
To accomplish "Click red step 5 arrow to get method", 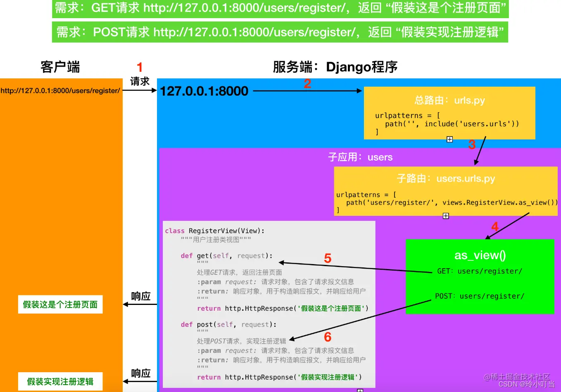I will pyautogui.click(x=328, y=259).
